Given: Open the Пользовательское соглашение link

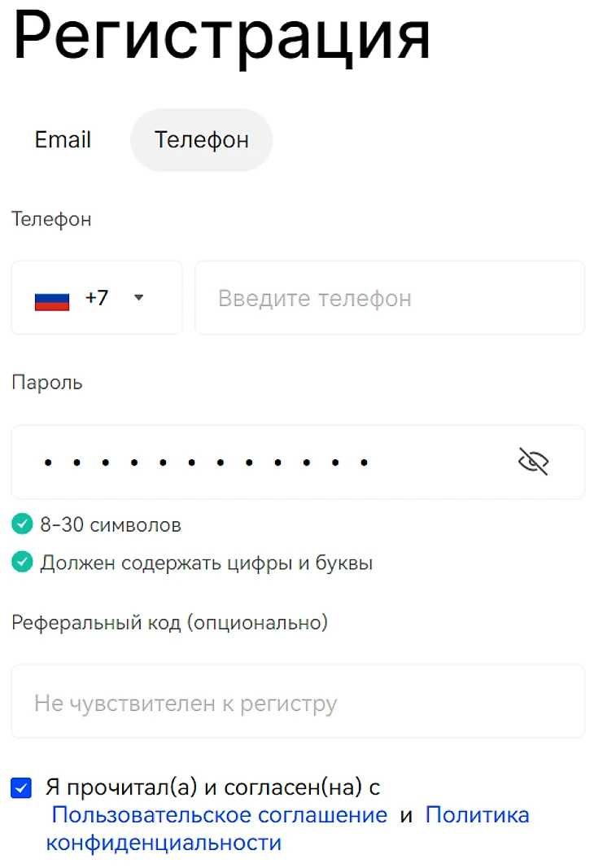Looking at the screenshot, I should click(x=219, y=815).
